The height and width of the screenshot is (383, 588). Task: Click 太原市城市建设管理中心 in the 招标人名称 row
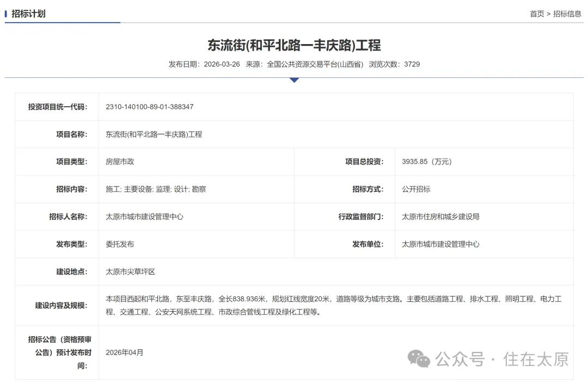144,216
